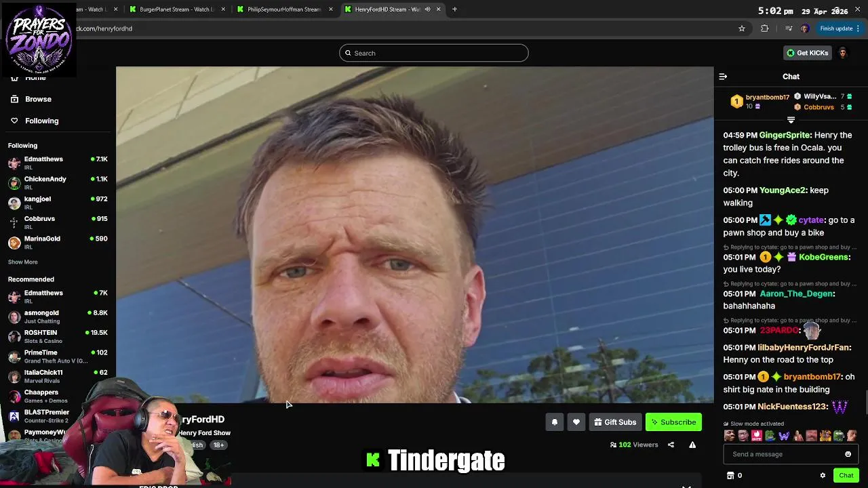Screen dimensions: 868x488
Task: Click the browser address bar URL
Action: tap(104, 28)
